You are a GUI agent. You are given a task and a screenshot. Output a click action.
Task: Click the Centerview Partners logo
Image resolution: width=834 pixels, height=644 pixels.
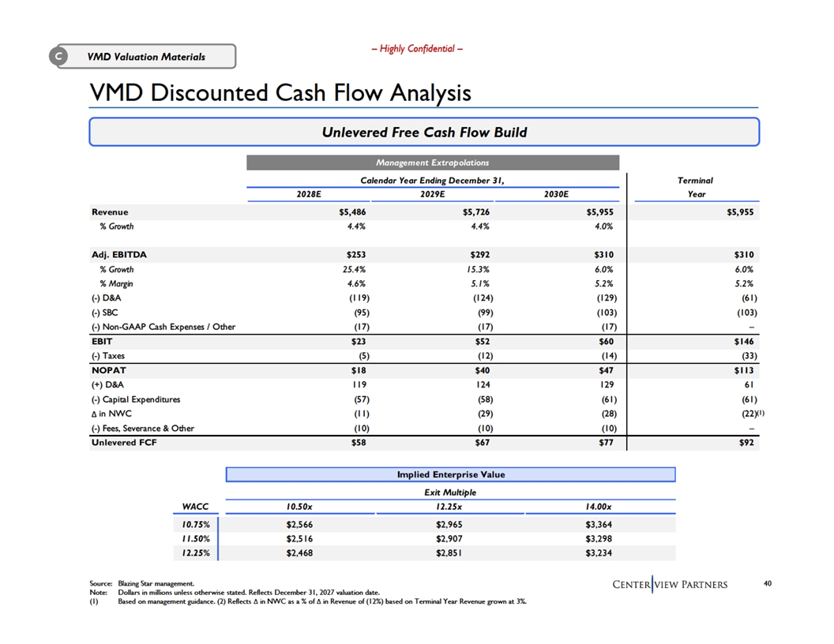[670, 583]
